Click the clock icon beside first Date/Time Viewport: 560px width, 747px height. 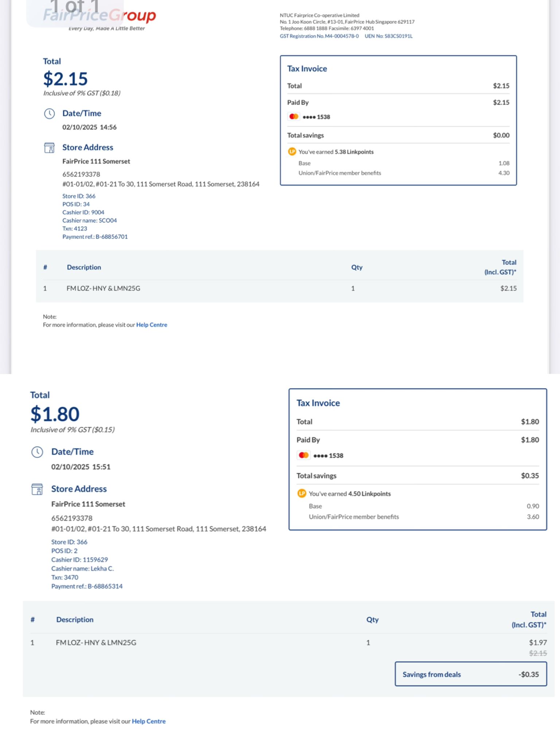coord(49,113)
